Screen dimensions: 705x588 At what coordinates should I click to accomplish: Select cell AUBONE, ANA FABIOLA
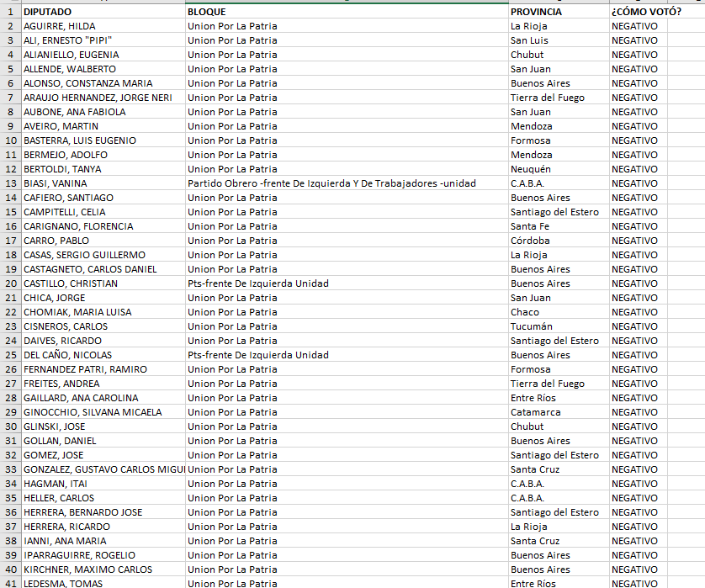click(103, 112)
